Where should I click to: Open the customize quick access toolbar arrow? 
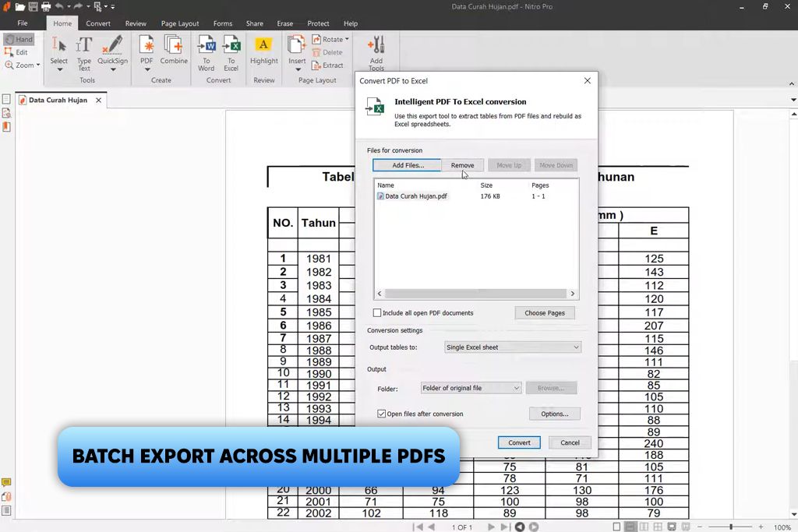113,6
